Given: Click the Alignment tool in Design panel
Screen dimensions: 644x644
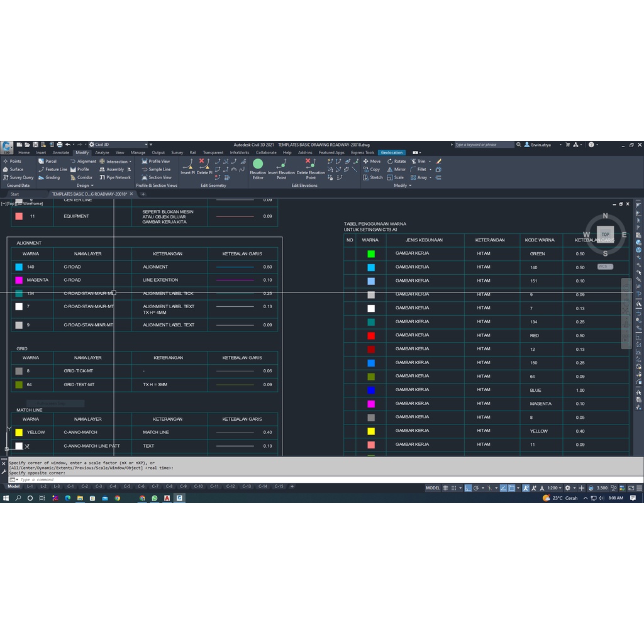Looking at the screenshot, I should [83, 162].
